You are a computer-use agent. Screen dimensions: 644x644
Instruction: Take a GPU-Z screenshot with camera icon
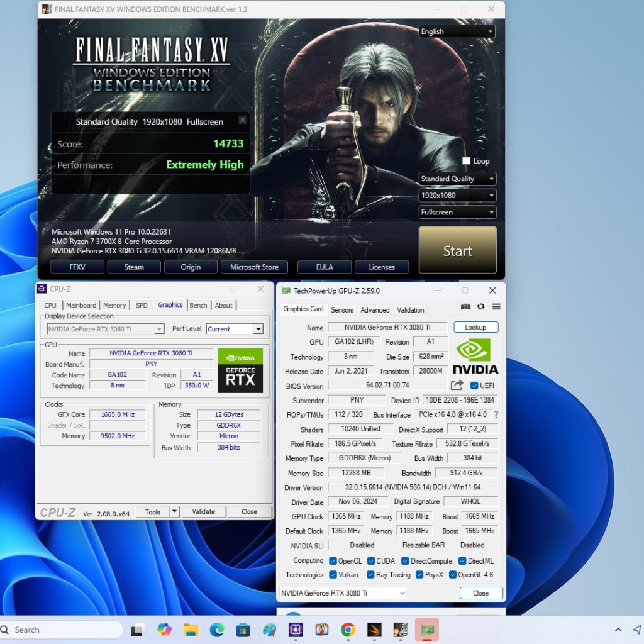(x=465, y=307)
